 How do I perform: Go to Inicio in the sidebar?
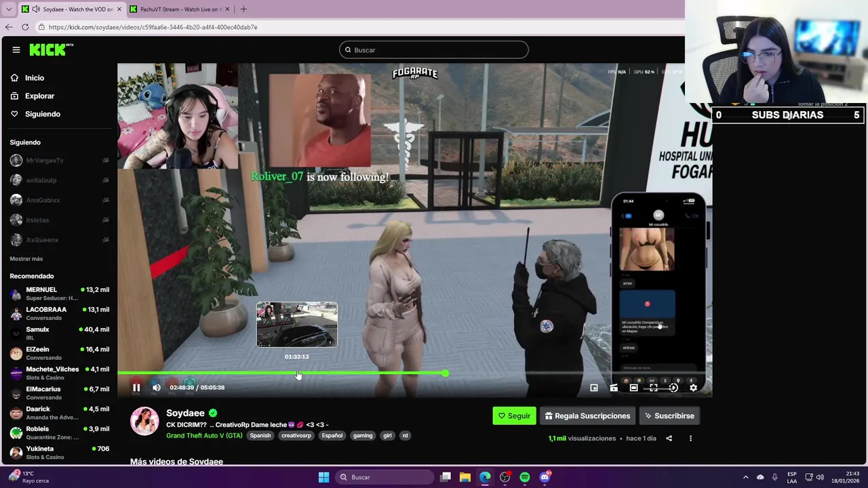[27, 78]
